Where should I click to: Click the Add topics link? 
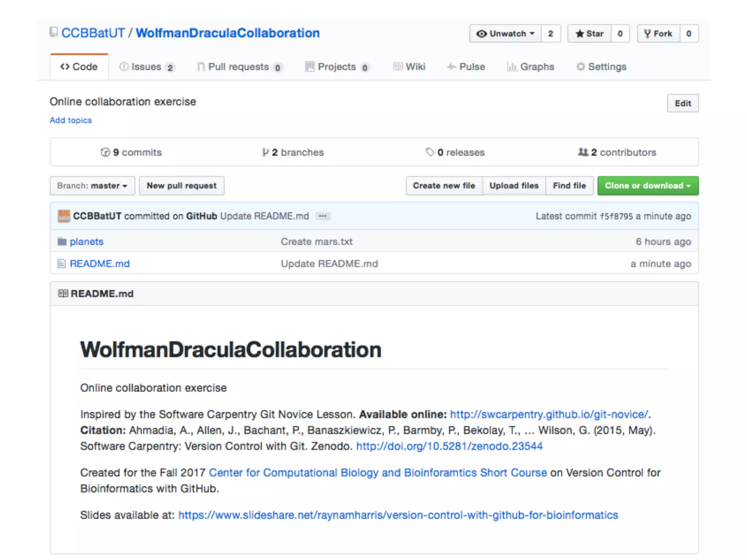(x=71, y=120)
